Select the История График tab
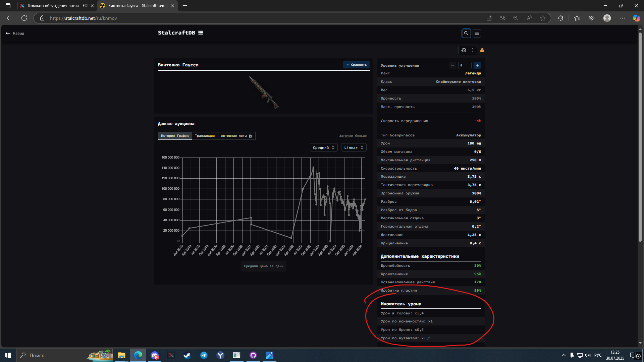This screenshot has height=362, width=644. pyautogui.click(x=175, y=136)
